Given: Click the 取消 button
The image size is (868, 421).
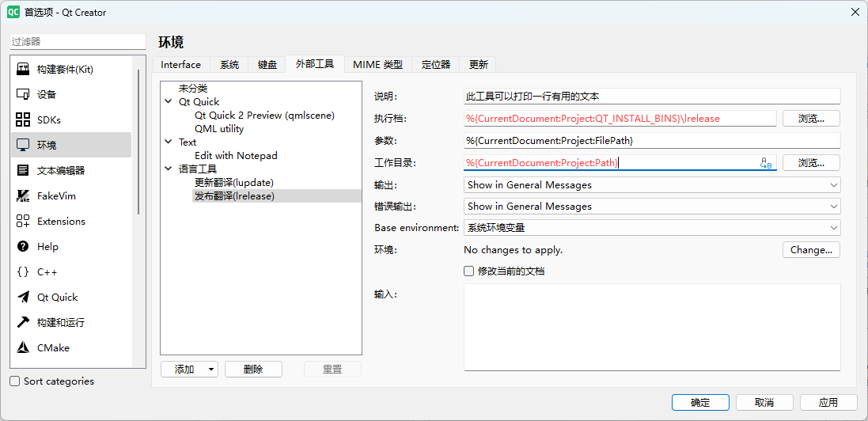Looking at the screenshot, I should [764, 403].
